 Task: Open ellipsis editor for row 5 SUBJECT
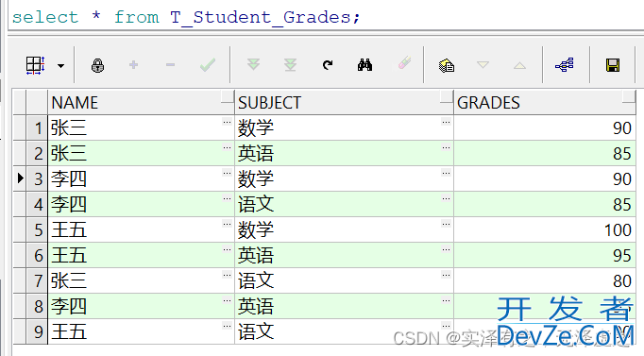[446, 224]
